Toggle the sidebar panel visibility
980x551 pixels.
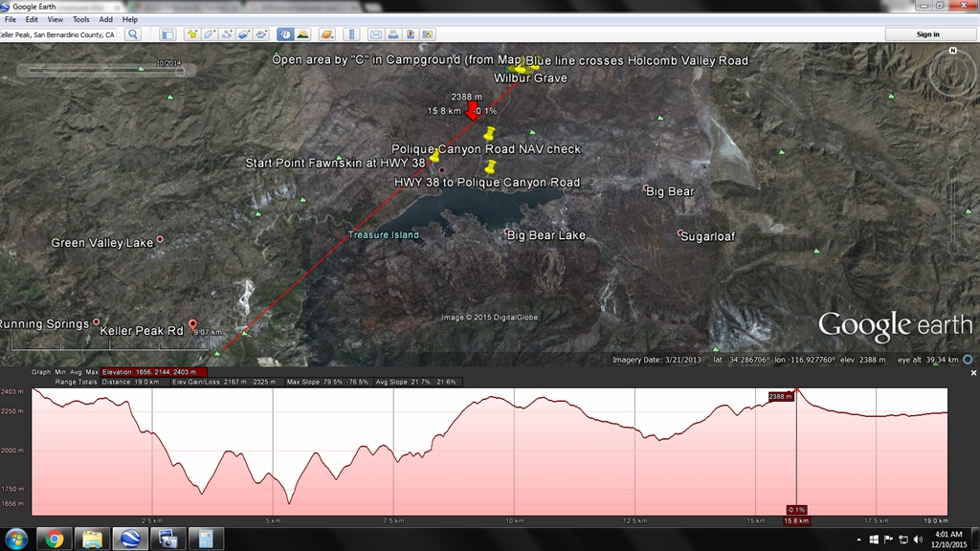[x=167, y=34]
